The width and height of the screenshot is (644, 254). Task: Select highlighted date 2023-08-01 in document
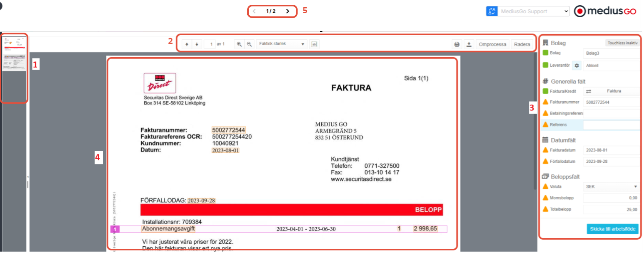coord(225,150)
